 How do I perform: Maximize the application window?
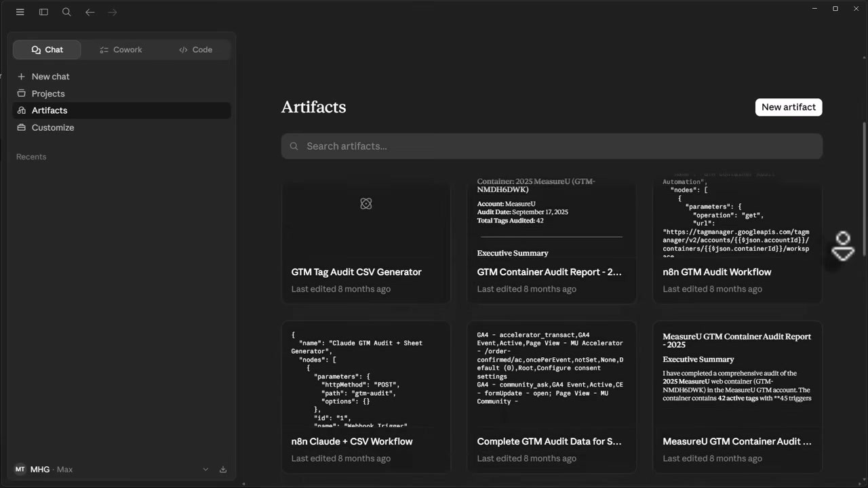pyautogui.click(x=835, y=8)
